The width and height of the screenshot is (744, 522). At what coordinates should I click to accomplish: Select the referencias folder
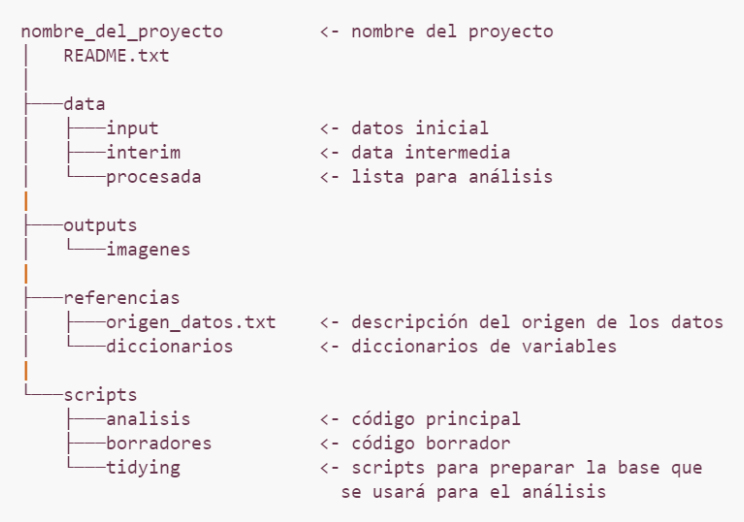[121, 298]
